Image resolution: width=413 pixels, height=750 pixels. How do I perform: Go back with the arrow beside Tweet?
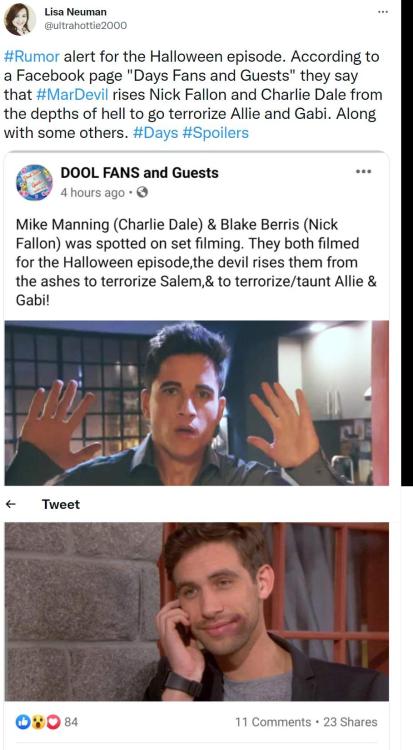[x=11, y=504]
